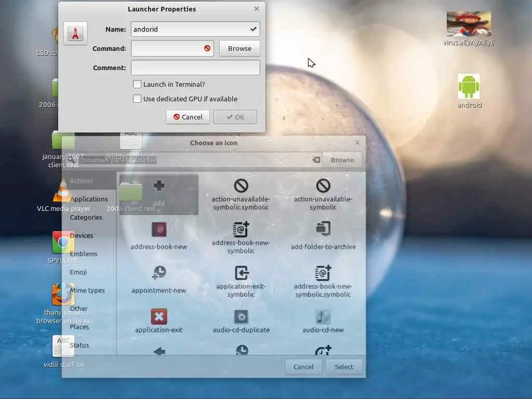Browse for an icon file in chooser

[x=342, y=160]
